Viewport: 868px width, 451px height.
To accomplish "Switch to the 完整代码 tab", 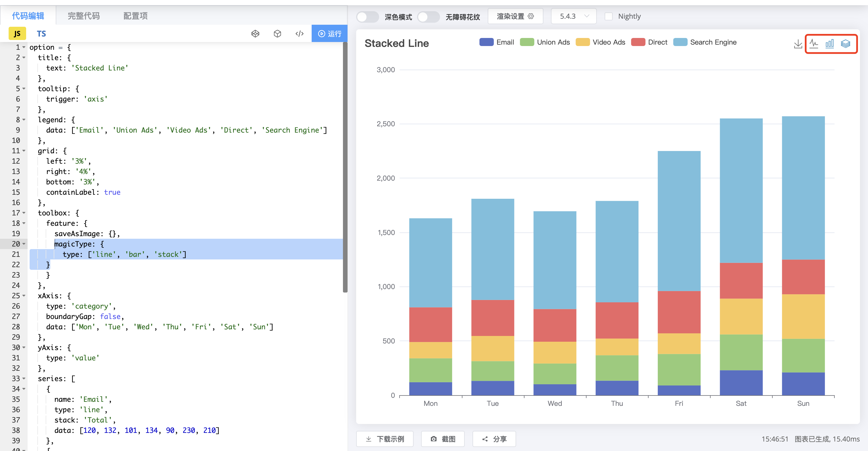I will click(83, 16).
